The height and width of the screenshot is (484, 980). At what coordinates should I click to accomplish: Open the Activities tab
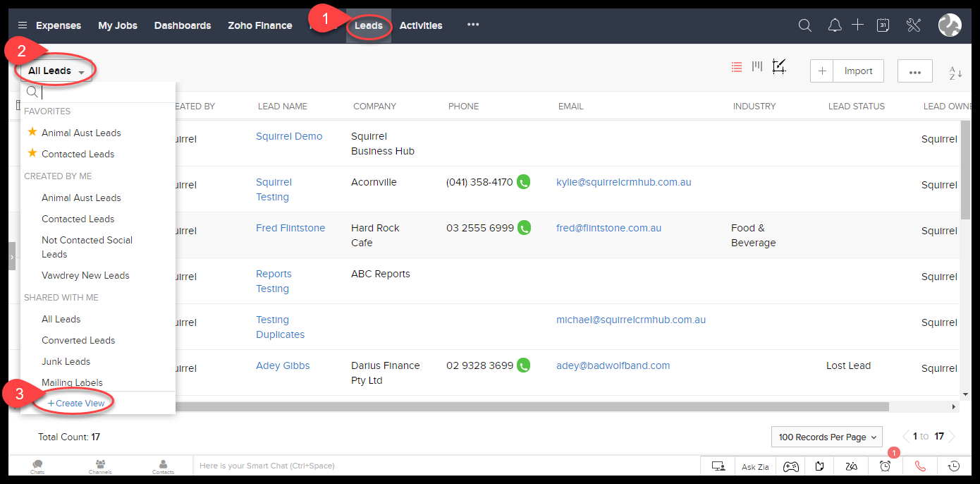pyautogui.click(x=421, y=25)
